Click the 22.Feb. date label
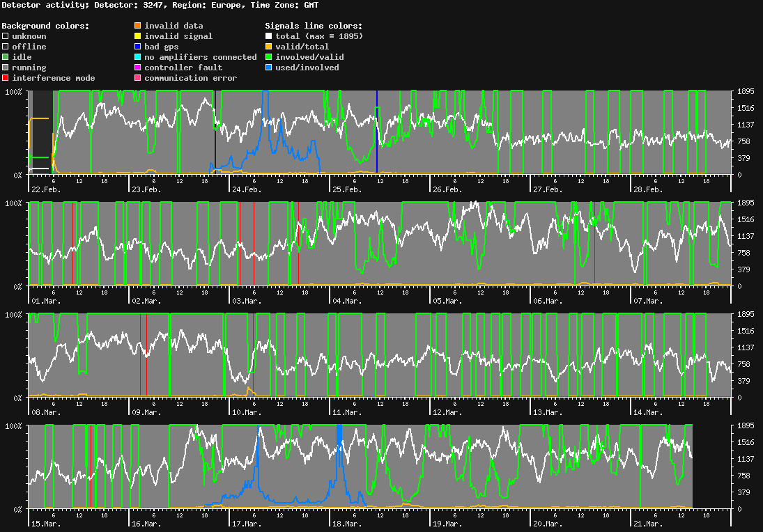 click(45, 189)
